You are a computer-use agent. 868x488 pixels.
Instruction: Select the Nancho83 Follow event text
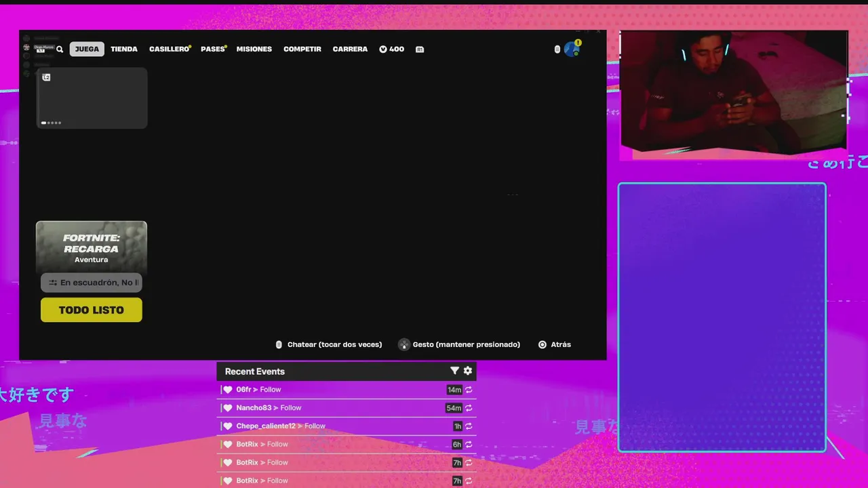point(269,408)
